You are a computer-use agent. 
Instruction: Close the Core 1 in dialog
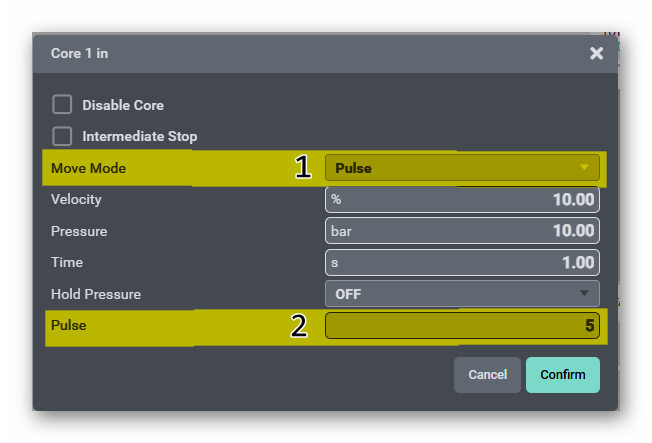[596, 54]
